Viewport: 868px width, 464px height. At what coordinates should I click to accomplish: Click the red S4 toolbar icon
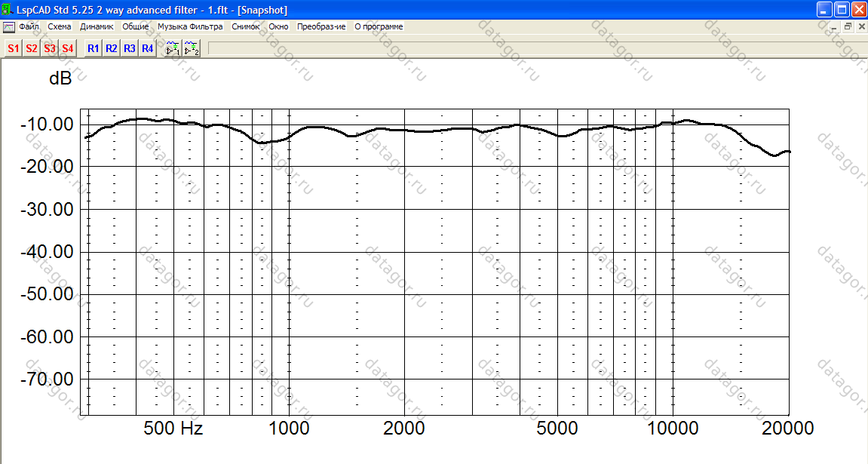pyautogui.click(x=68, y=48)
